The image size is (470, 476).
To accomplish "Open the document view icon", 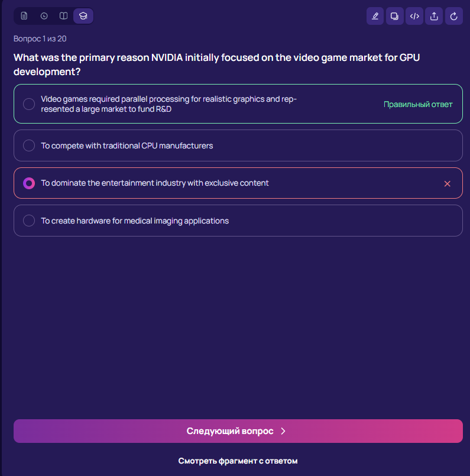I will pyautogui.click(x=24, y=16).
